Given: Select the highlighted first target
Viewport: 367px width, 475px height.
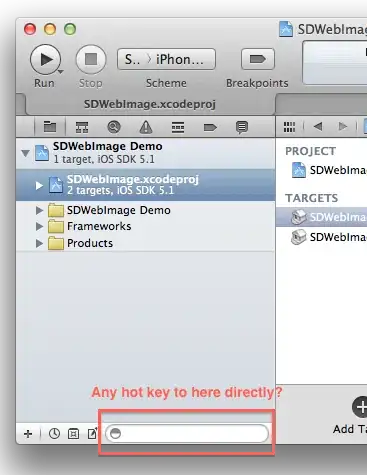Looking at the screenshot, I should tap(322, 217).
